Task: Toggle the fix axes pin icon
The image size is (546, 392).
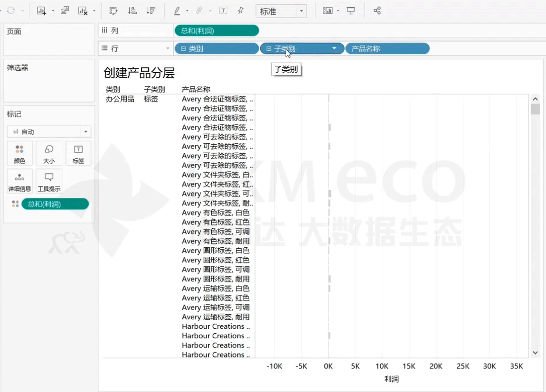Action: tap(241, 11)
